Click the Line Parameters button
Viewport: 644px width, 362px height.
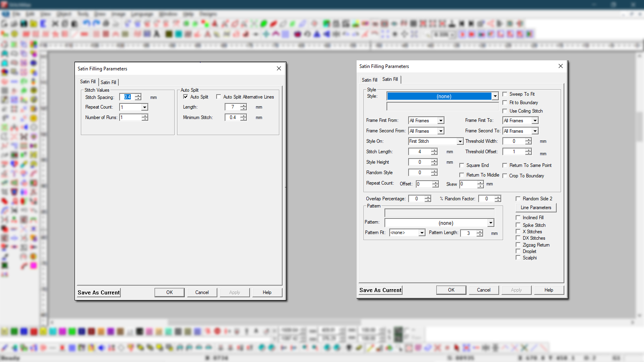coord(536,208)
